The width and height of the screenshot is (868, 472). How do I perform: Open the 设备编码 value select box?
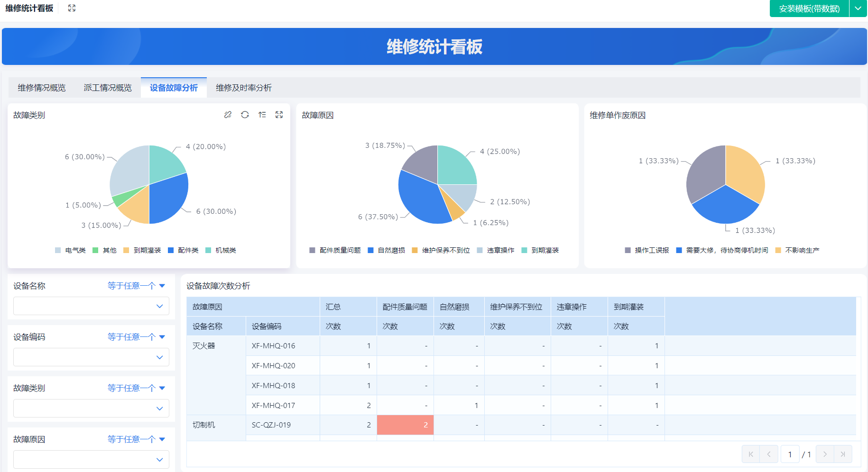click(91, 357)
